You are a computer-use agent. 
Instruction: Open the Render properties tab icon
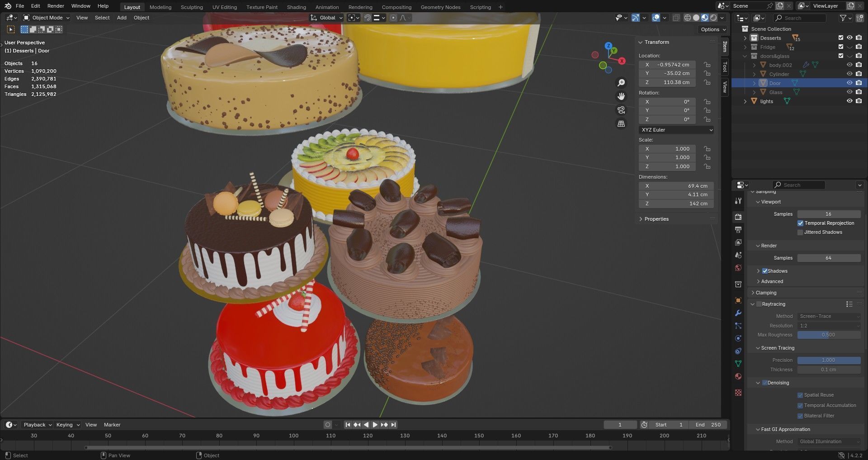coord(738,217)
